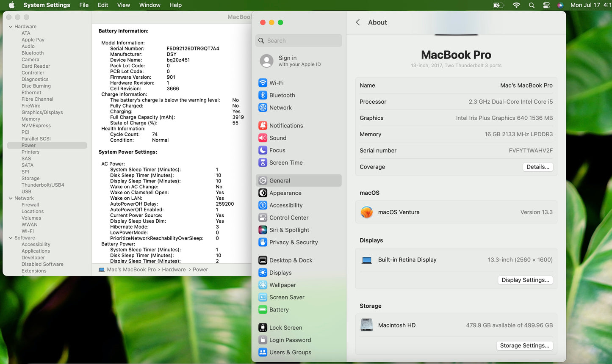Open the Battery settings icon
The height and width of the screenshot is (364, 612).
point(263,310)
